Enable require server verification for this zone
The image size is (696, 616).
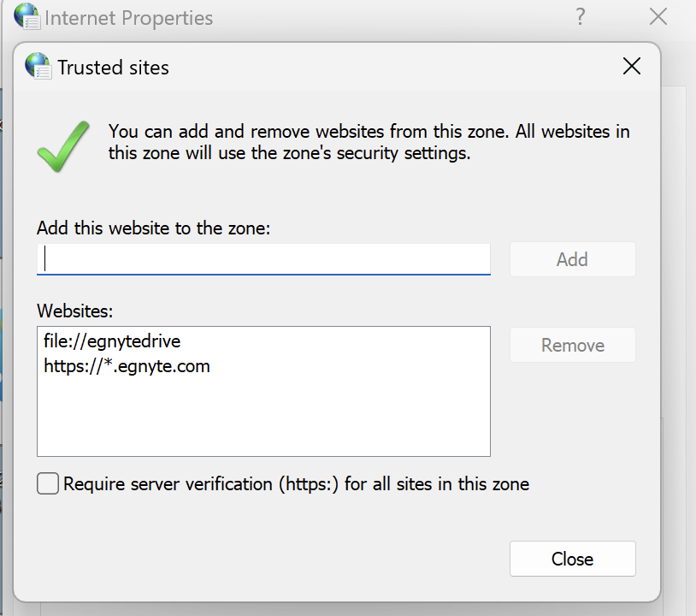coord(48,483)
